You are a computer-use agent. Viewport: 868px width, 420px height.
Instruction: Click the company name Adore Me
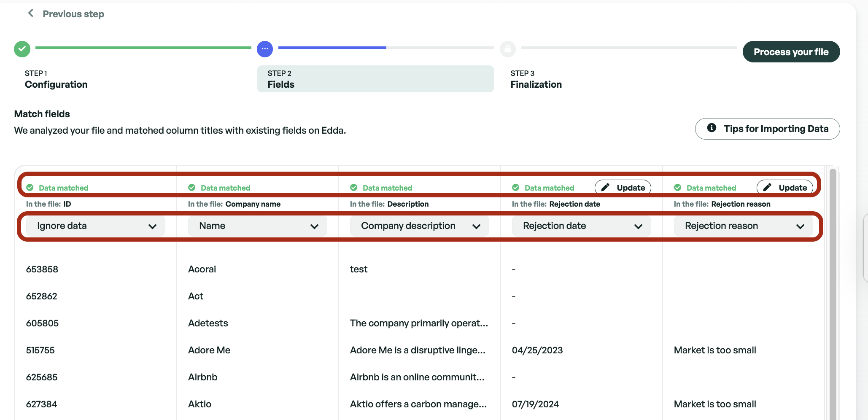pyautogui.click(x=209, y=350)
